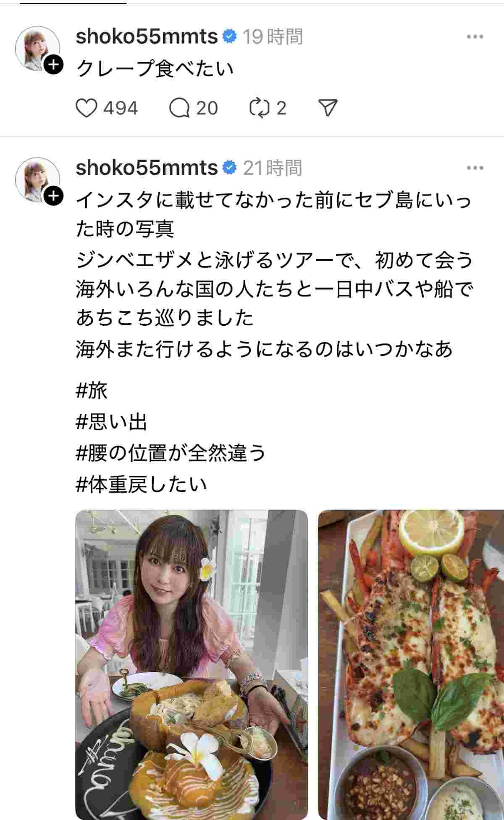504x820 pixels.
Task: View the photo of woman with bread bowl
Action: (192, 664)
